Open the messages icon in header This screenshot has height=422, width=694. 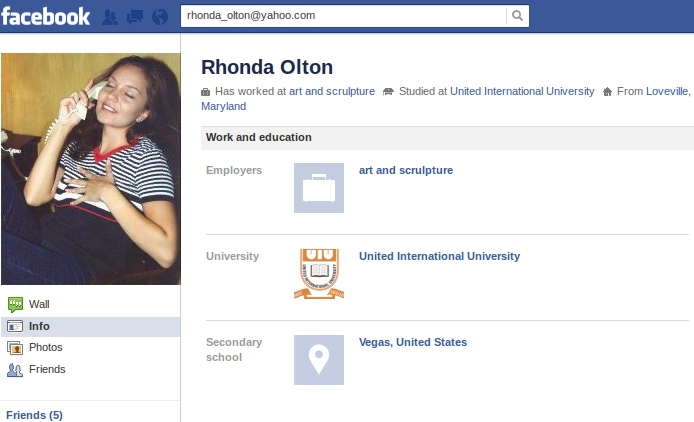pyautogui.click(x=135, y=17)
